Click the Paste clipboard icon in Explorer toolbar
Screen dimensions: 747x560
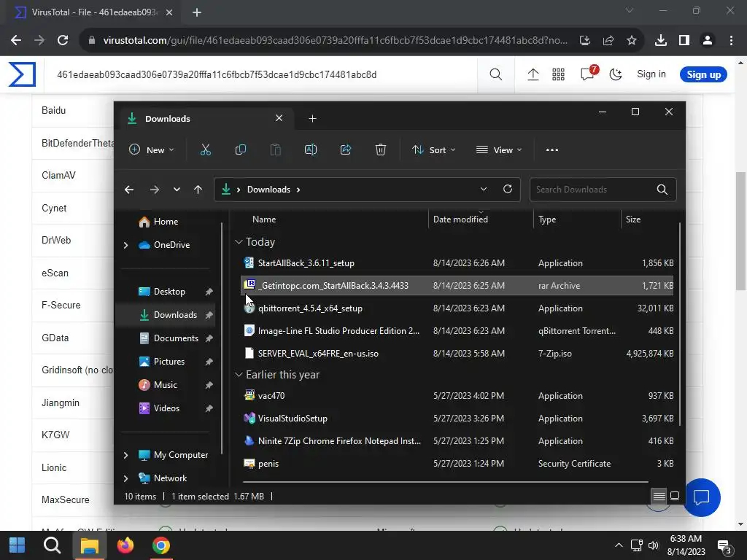tap(275, 150)
